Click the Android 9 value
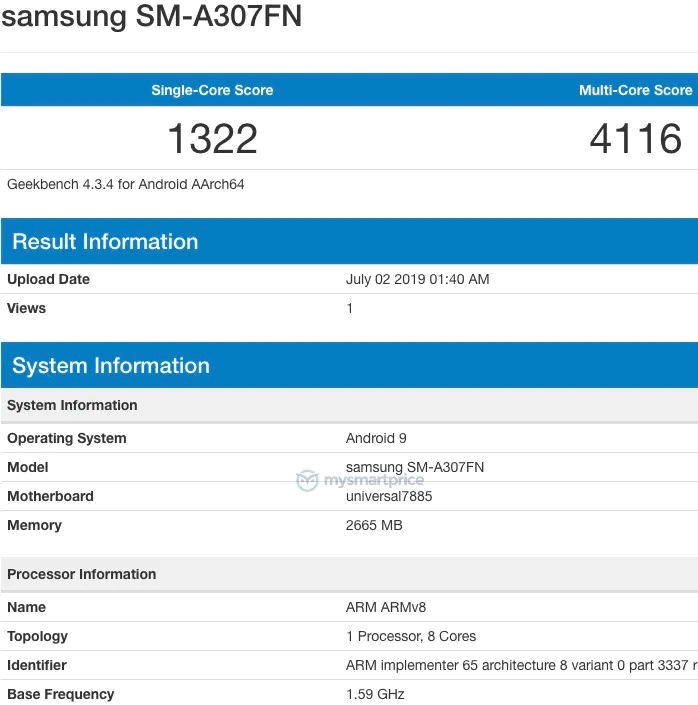This screenshot has width=698, height=705. (376, 438)
